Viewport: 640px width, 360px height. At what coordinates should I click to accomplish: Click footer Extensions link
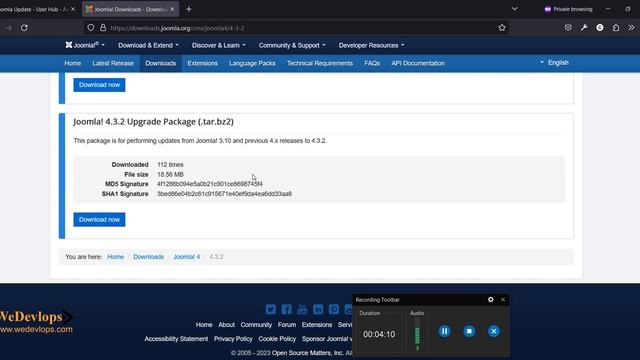317,325
